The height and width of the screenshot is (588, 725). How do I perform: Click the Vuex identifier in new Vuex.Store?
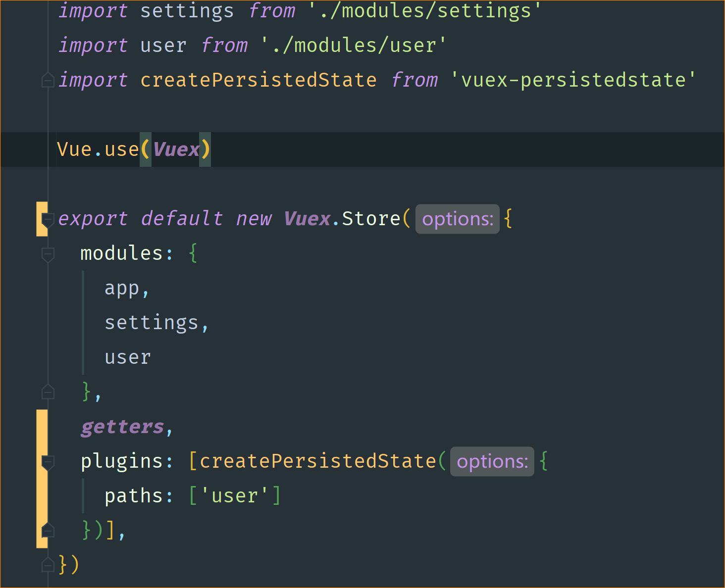[x=307, y=218]
